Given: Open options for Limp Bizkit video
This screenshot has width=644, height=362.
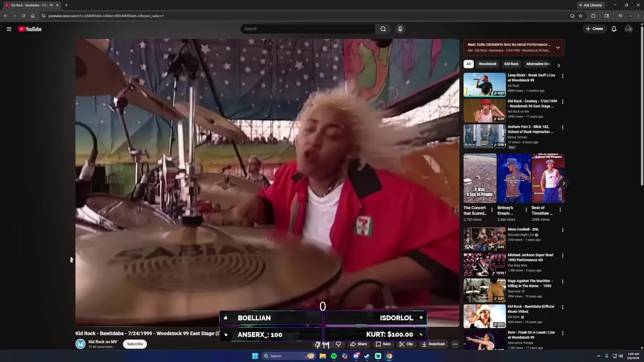Looking at the screenshot, I should pos(562,76).
